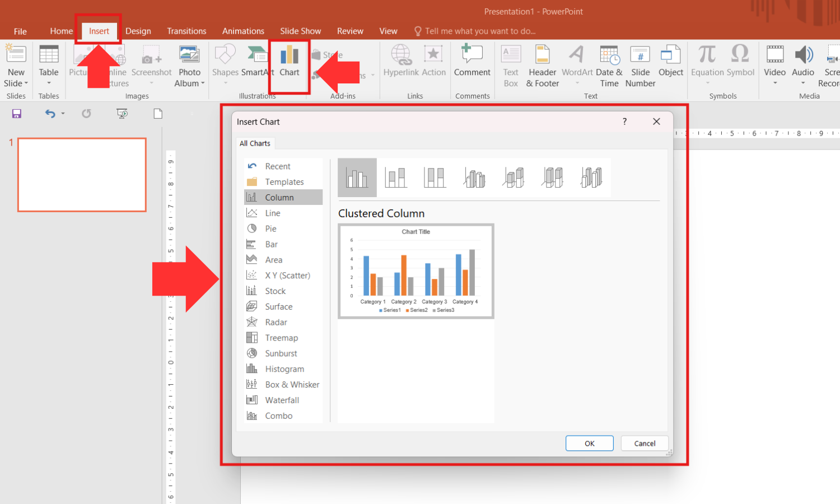This screenshot has width=840, height=504.
Task: Choose Recent in chart category list
Action: (283, 166)
